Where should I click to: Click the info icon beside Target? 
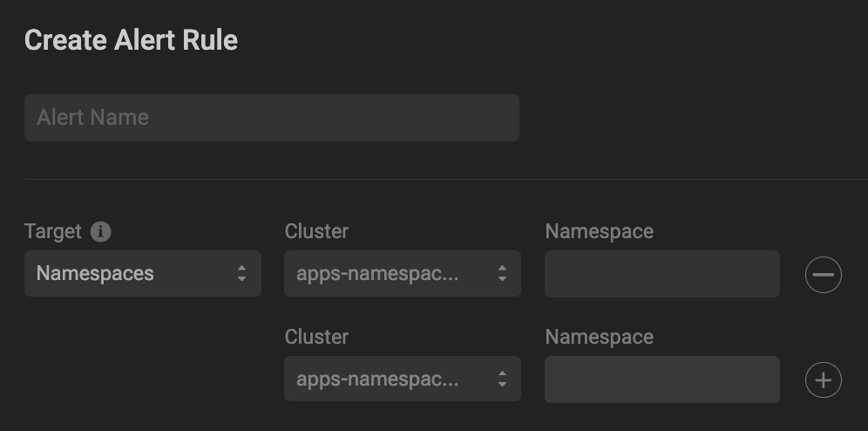coord(102,232)
